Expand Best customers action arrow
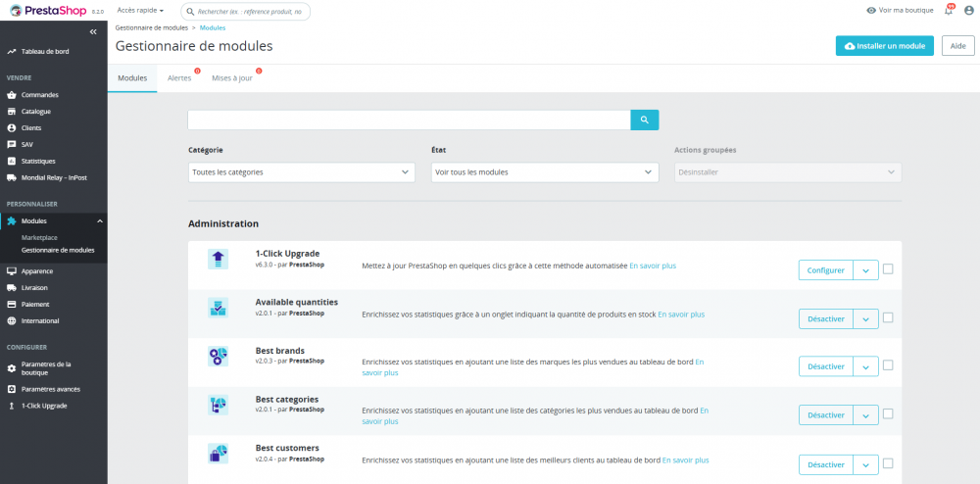This screenshot has height=484, width=980. click(x=865, y=464)
